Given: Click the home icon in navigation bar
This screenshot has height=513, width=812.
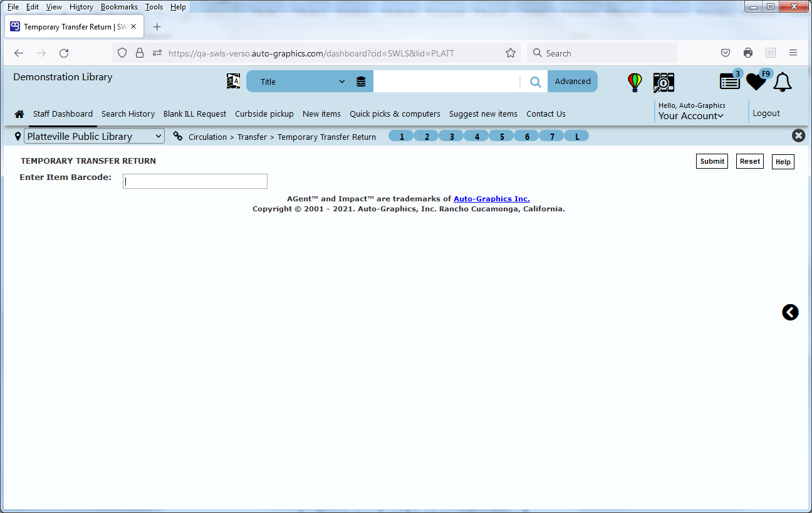Looking at the screenshot, I should pos(19,114).
